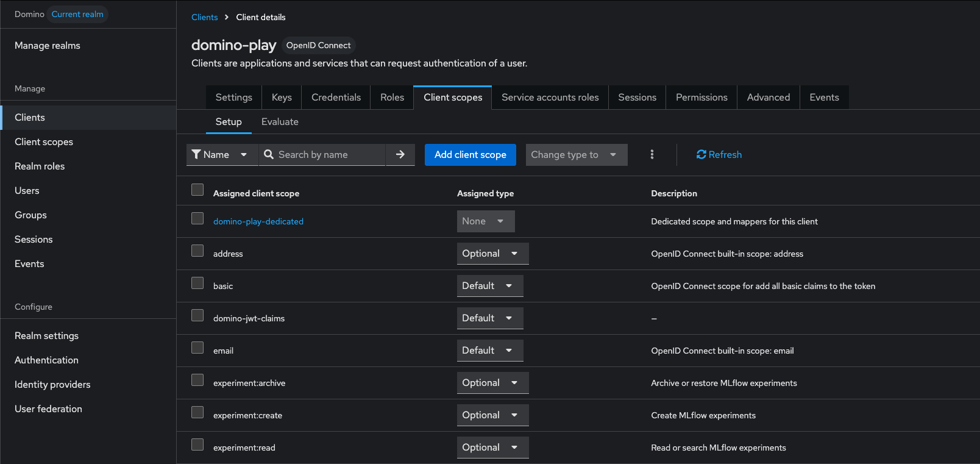Open the Service accounts roles tab
Image resolution: width=980 pixels, height=464 pixels.
pos(550,98)
